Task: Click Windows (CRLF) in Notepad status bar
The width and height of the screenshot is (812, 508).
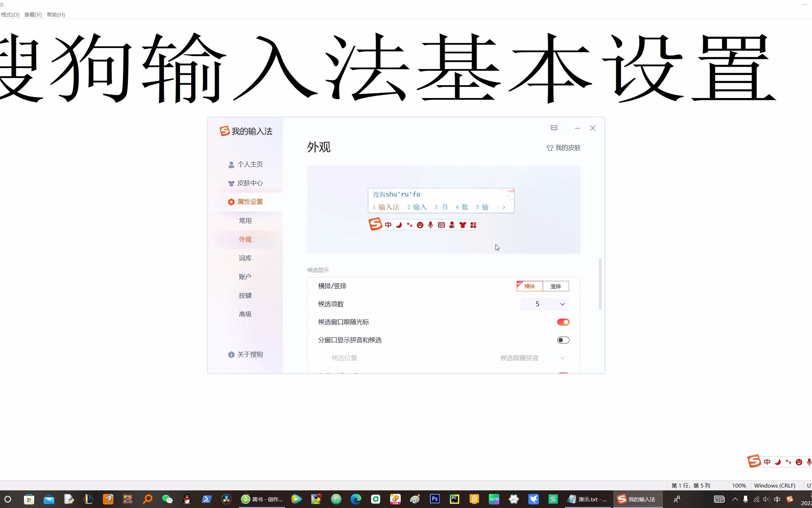Action: 774,485
